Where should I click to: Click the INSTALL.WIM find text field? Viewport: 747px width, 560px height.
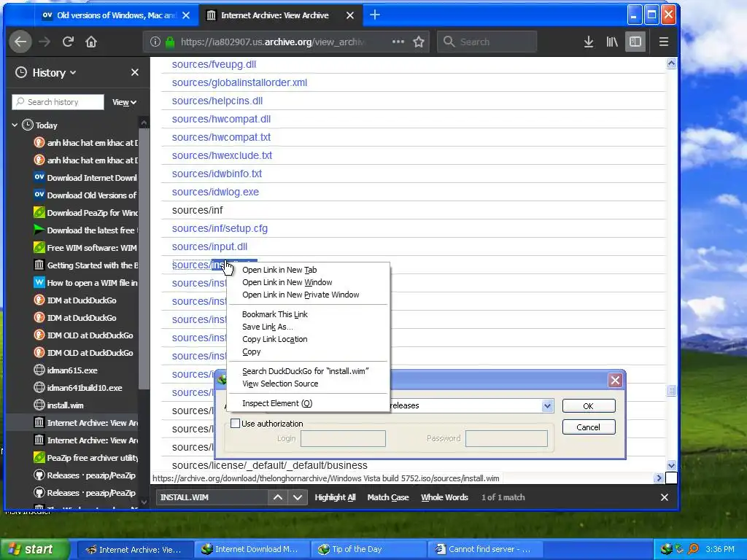click(212, 497)
